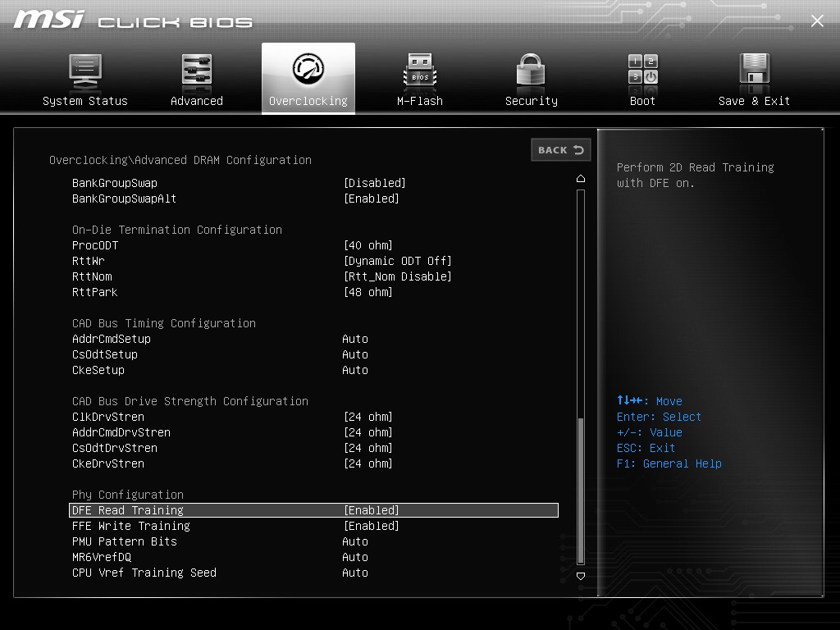
Task: Open the CkeDrvStren 24 ohm option
Action: pos(368,463)
